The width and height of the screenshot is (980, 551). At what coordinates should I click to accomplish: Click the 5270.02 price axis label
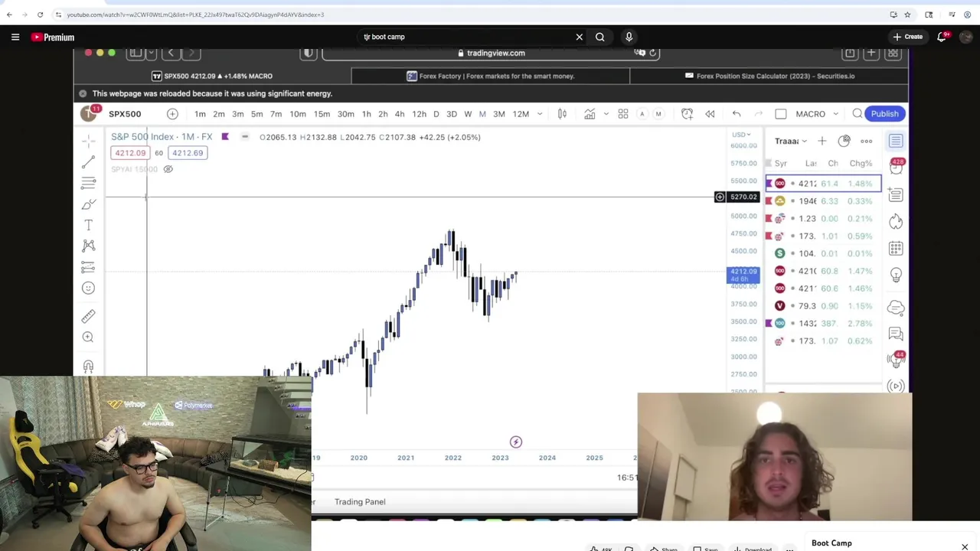click(x=743, y=197)
